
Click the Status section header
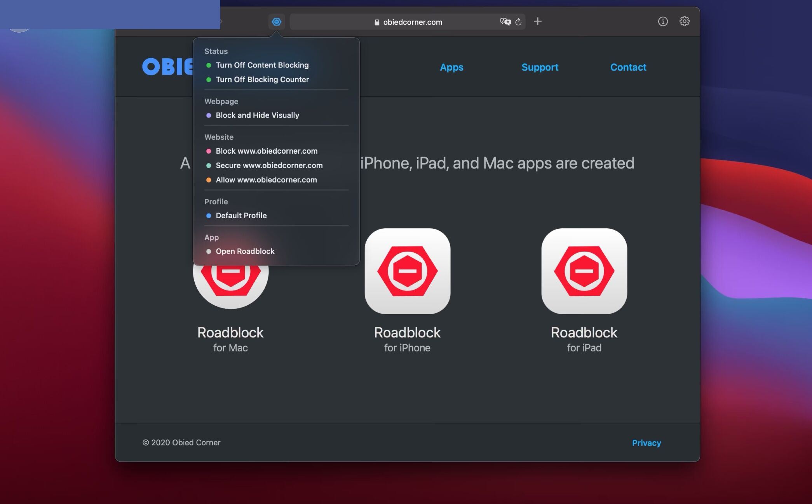[x=216, y=51]
